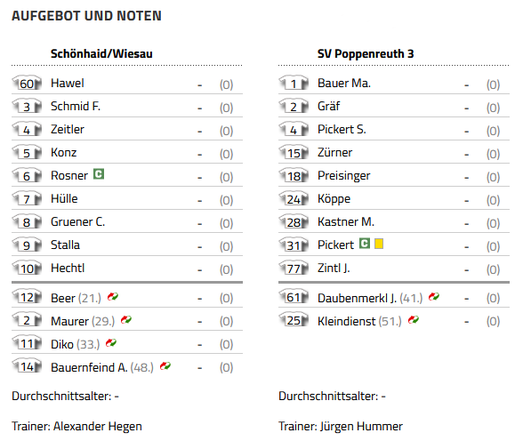The height and width of the screenshot is (441, 515).
Task: Click the yellow card icon beside Pickert
Action: point(378,244)
